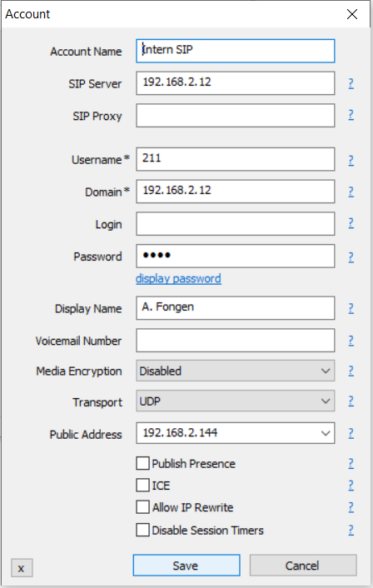Viewport: 373px width, 588px height.
Task: Open help for Login field
Action: tap(351, 223)
